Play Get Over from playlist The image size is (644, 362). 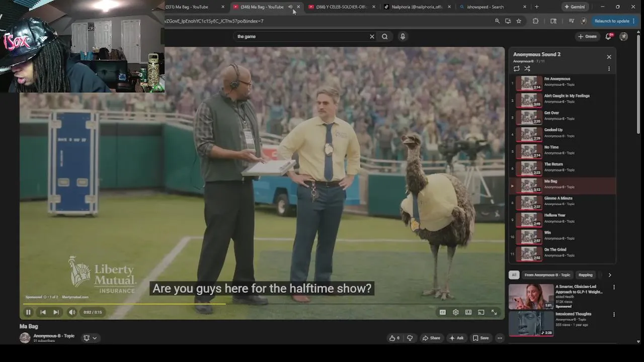coord(562,117)
